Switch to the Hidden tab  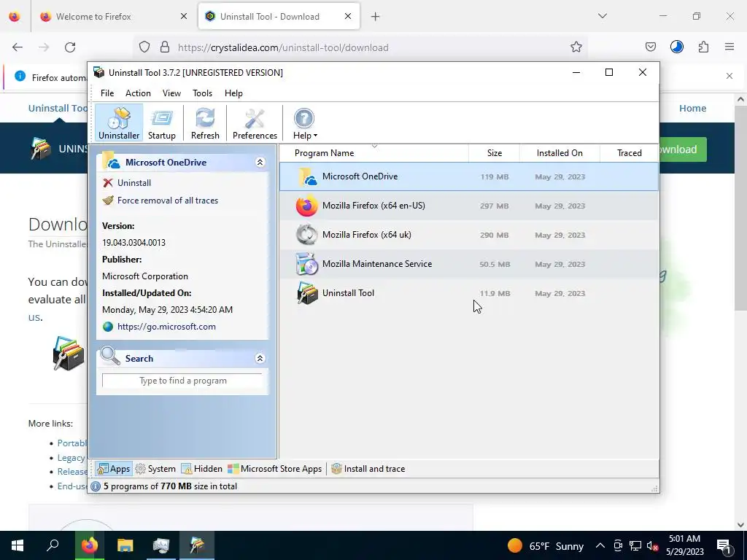pyautogui.click(x=202, y=469)
